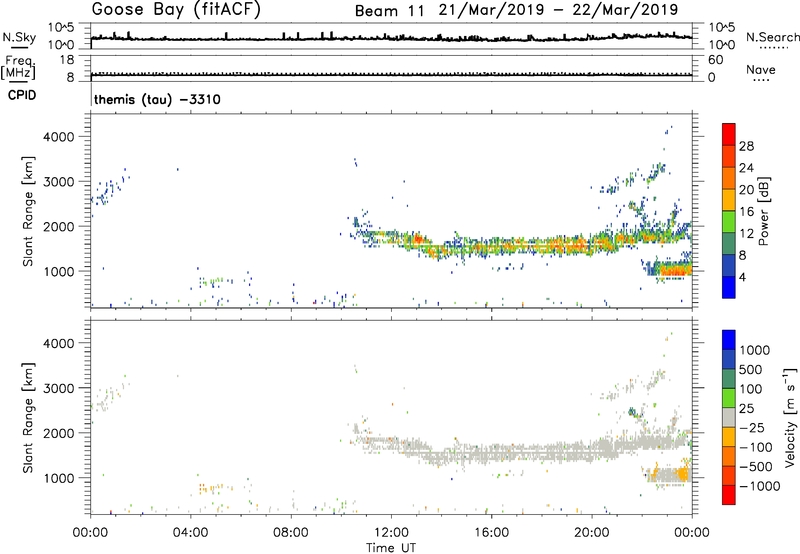800x554 pixels.
Task: Click the 'Goose Bay (fitACF)' plot title
Action: [176, 9]
